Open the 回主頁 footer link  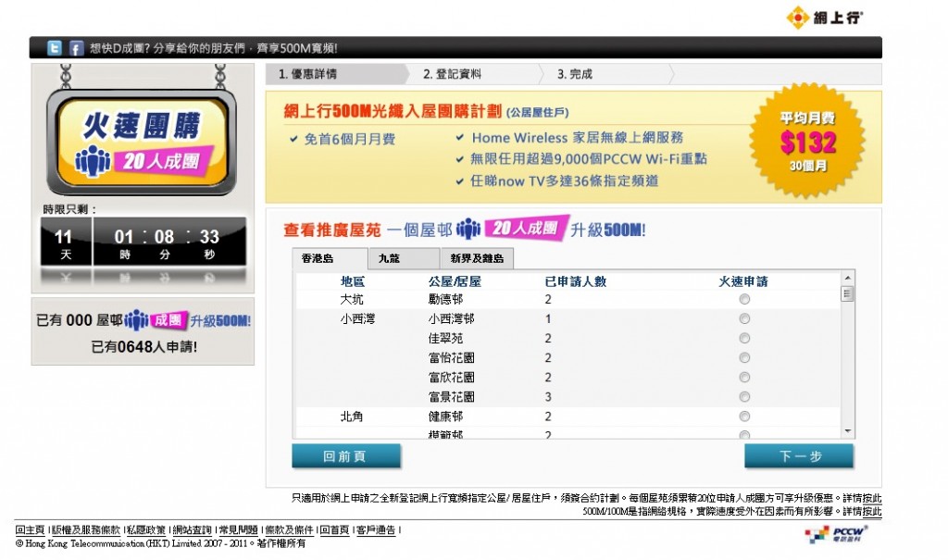click(31, 529)
